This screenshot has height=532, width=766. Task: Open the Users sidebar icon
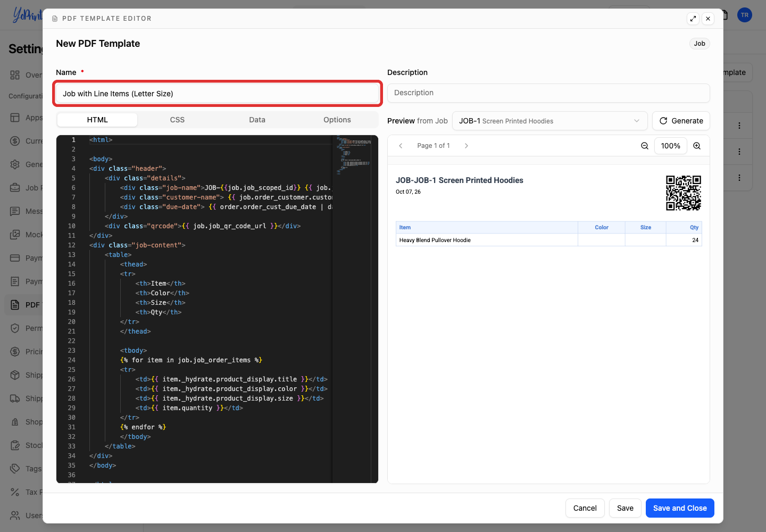pyautogui.click(x=15, y=516)
